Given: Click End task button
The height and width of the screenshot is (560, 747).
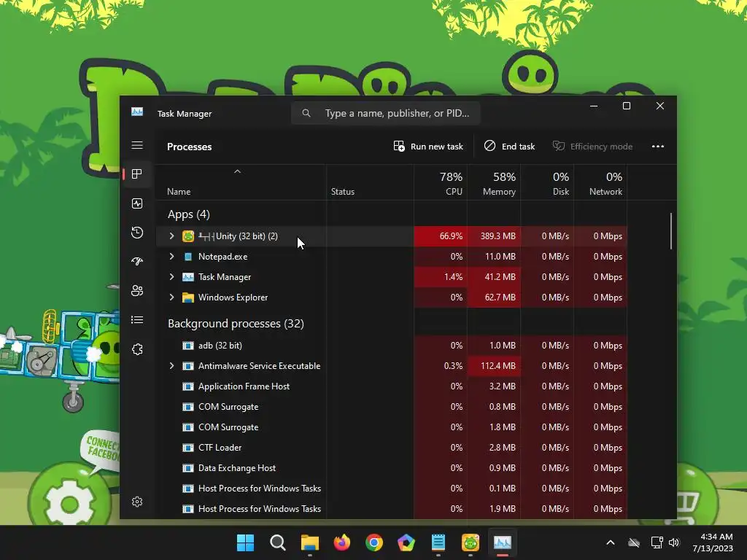Looking at the screenshot, I should (510, 147).
